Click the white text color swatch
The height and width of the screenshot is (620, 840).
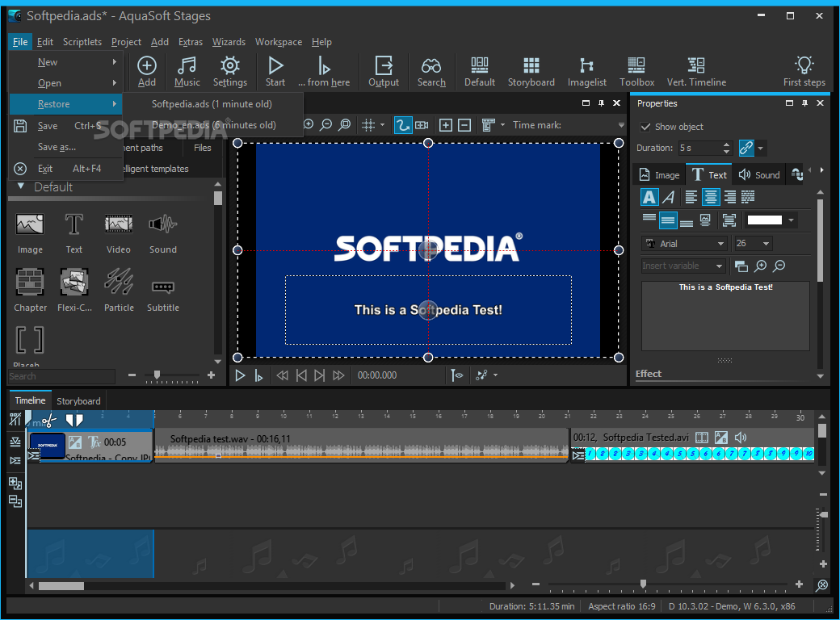coord(764,220)
